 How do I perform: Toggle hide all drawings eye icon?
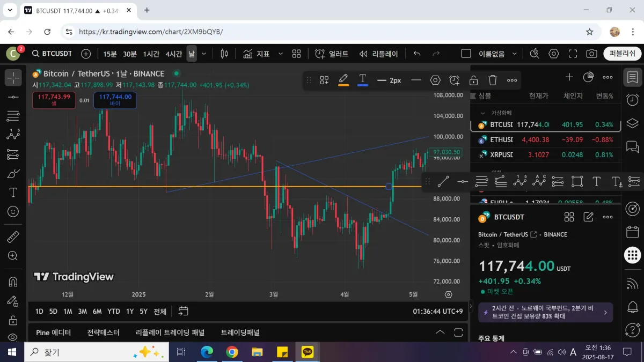13,337
